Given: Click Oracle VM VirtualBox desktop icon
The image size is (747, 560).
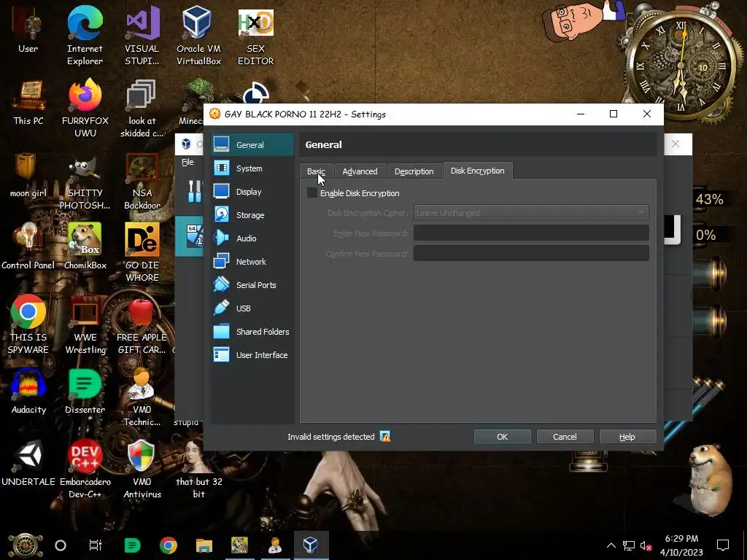Looking at the screenshot, I should click(x=198, y=36).
